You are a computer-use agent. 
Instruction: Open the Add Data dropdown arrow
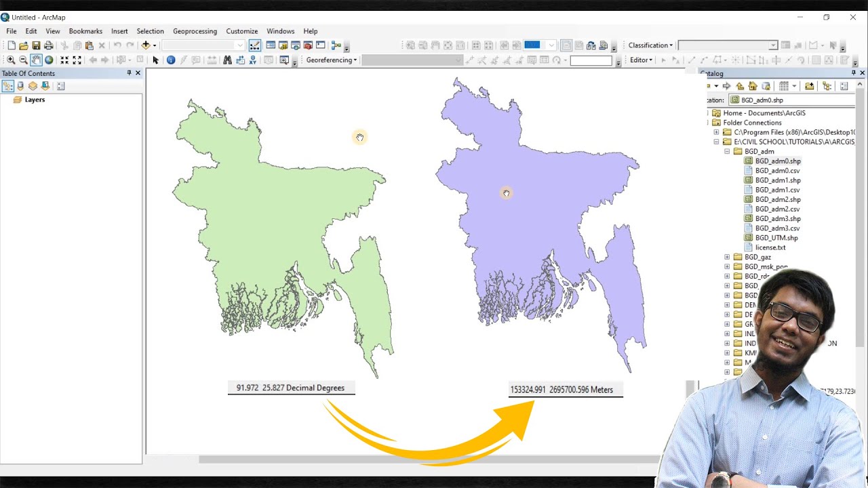tap(155, 45)
